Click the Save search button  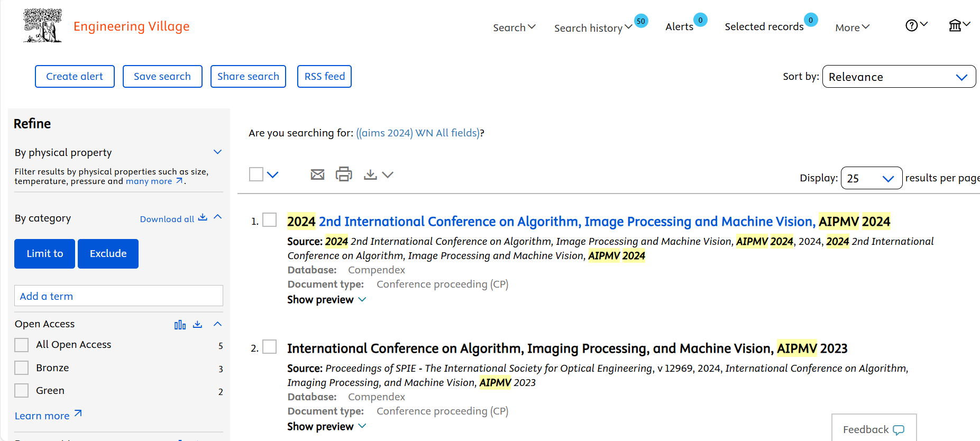[162, 76]
